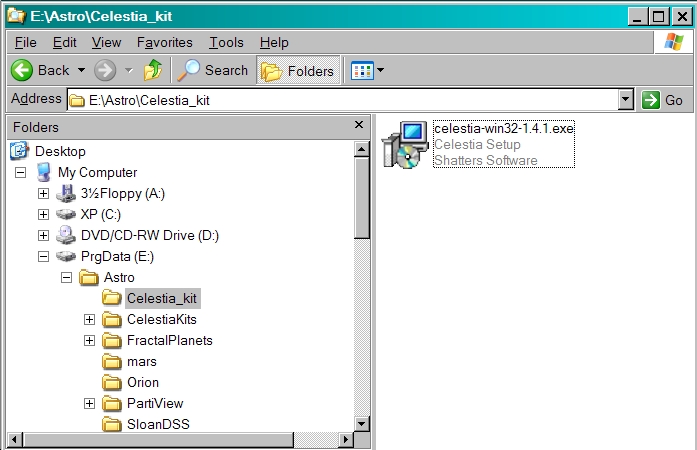Screen dimensions: 697x450
Task: Expand the PartiView folder node
Action: [x=89, y=403]
